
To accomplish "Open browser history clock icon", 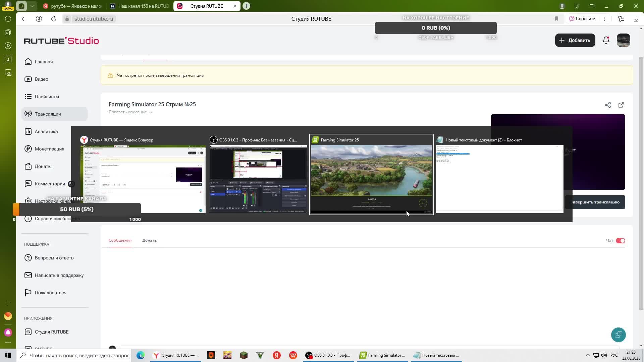I will pos(8,19).
